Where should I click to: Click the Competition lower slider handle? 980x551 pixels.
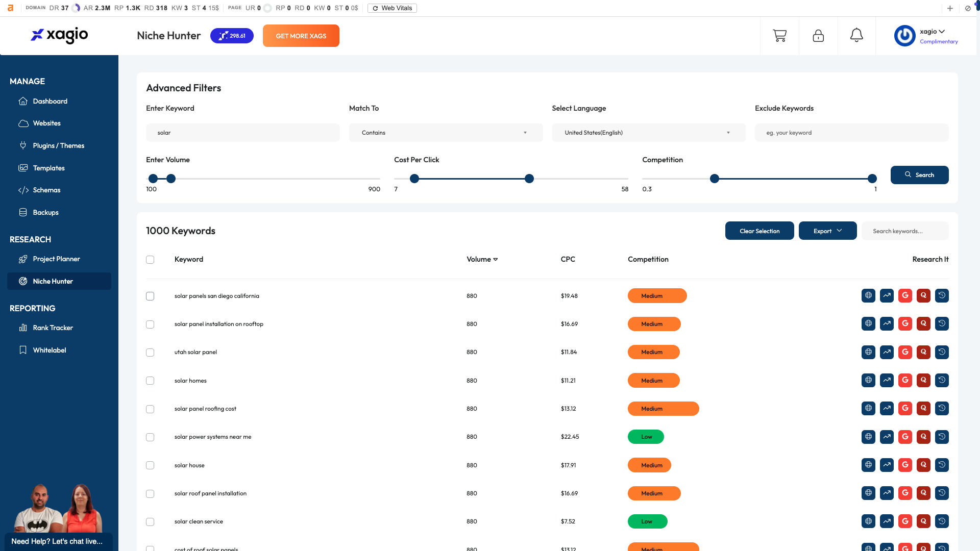click(x=715, y=179)
